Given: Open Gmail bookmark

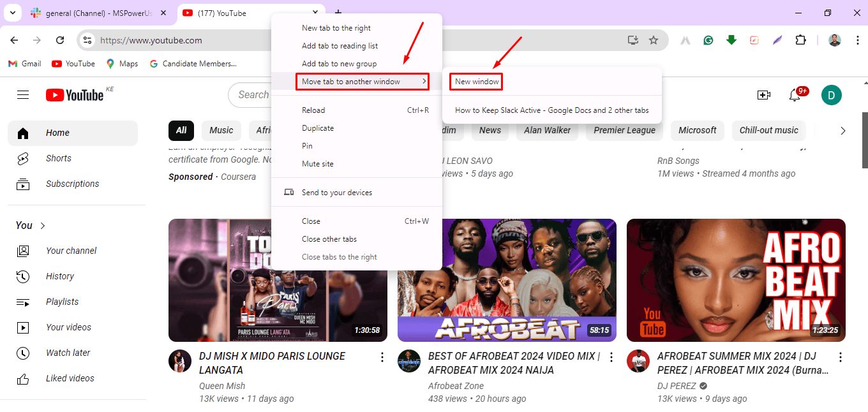Looking at the screenshot, I should [x=24, y=63].
